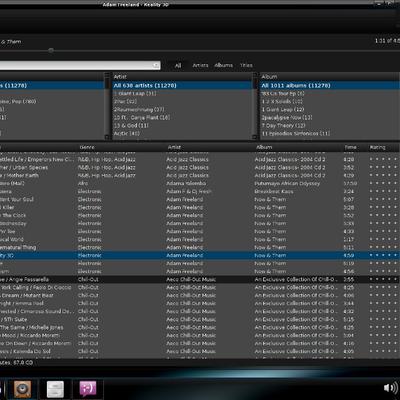Sort track list by Artist column header
Viewport: 400px width, 400px height.
174,147
